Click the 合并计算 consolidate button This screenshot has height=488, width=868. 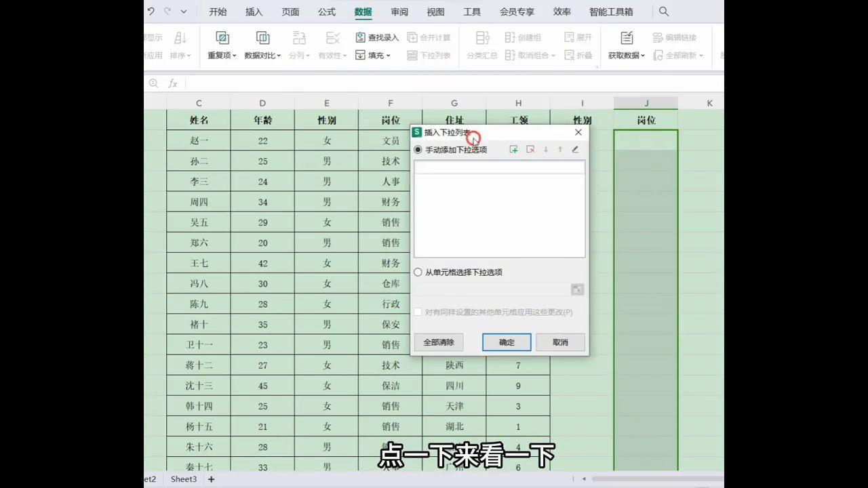[429, 37]
